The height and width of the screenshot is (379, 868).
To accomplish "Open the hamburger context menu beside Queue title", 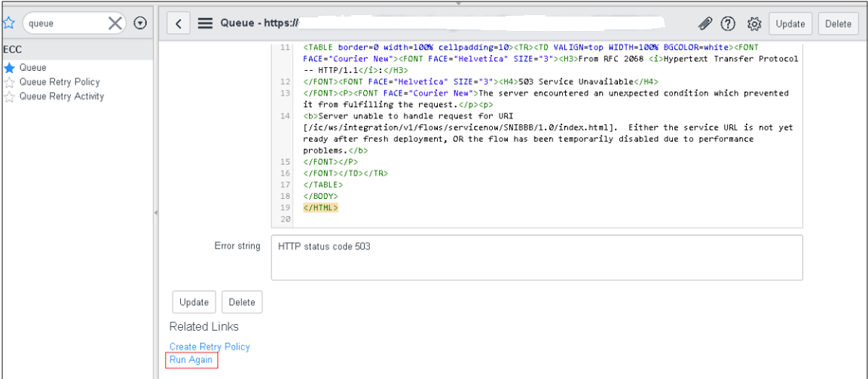I will [206, 23].
